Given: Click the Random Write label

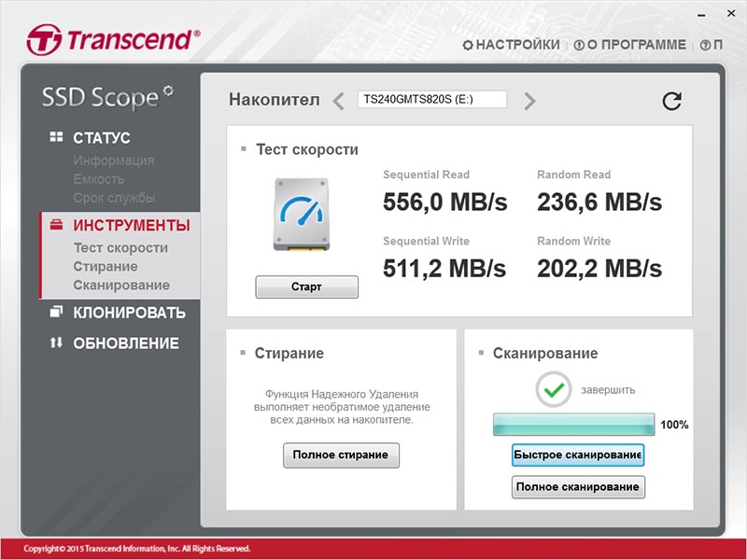Looking at the screenshot, I should click(573, 241).
